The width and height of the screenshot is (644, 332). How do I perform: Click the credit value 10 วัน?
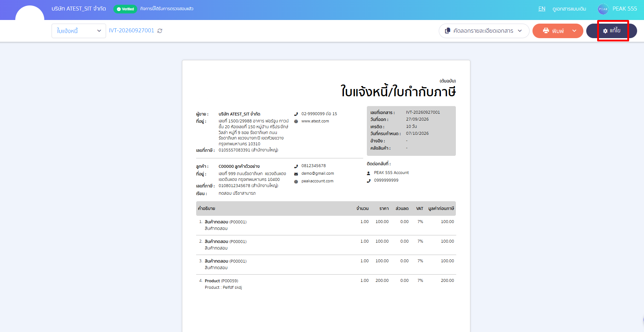tap(412, 126)
